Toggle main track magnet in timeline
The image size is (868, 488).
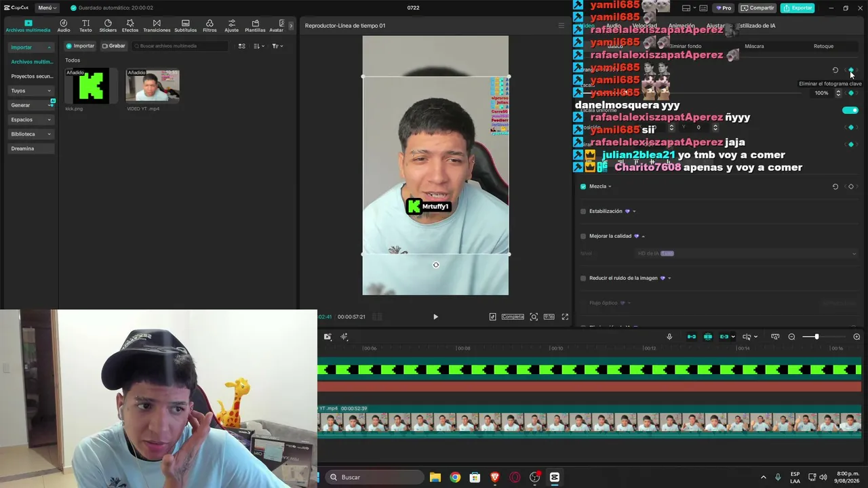(x=692, y=337)
